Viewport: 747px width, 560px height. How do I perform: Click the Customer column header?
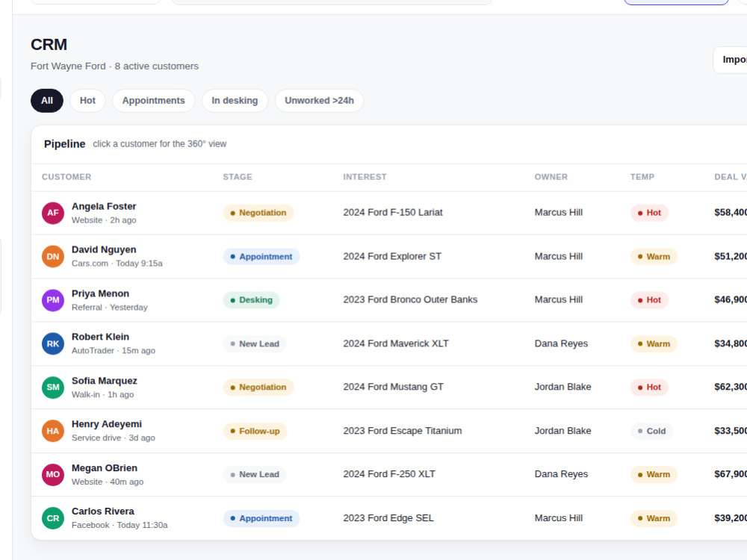click(x=66, y=177)
